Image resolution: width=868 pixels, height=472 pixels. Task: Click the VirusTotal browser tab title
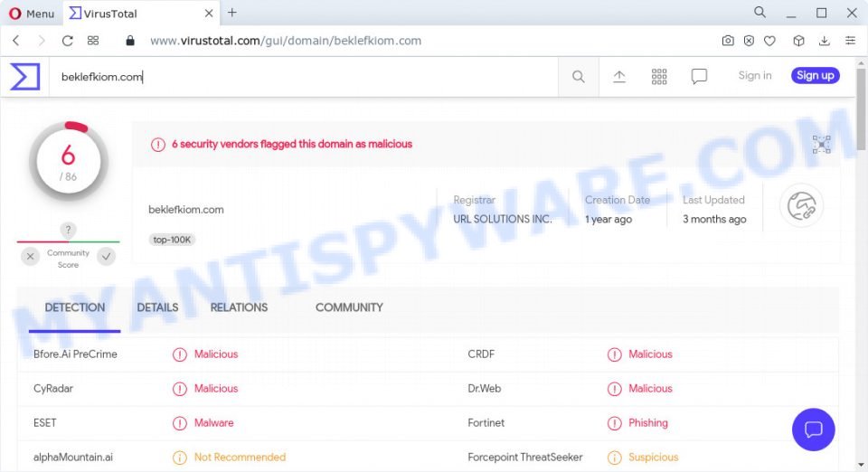click(110, 14)
